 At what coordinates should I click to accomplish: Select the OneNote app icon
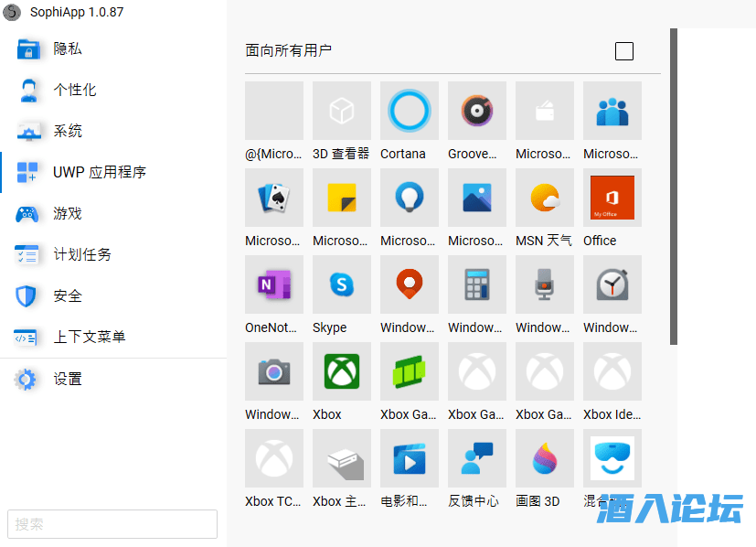[274, 284]
